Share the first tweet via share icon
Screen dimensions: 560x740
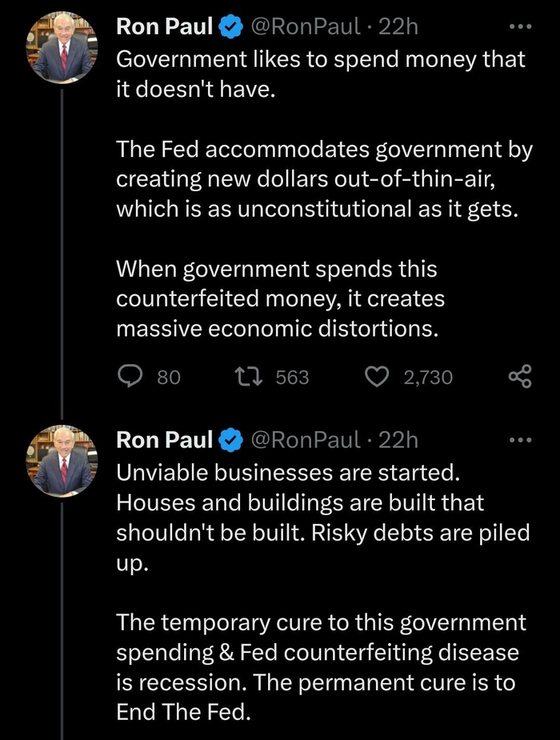pyautogui.click(x=520, y=377)
